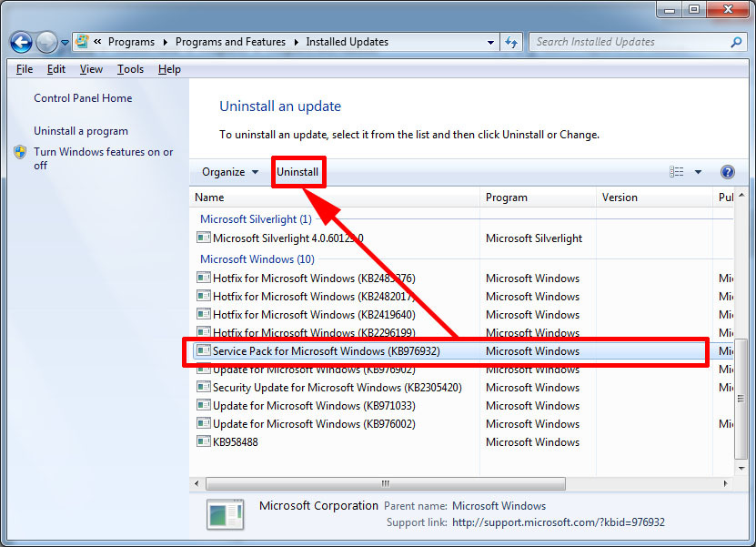The image size is (756, 547).
Task: Collapse the Microsoft Silverlight (1) group
Action: [256, 219]
